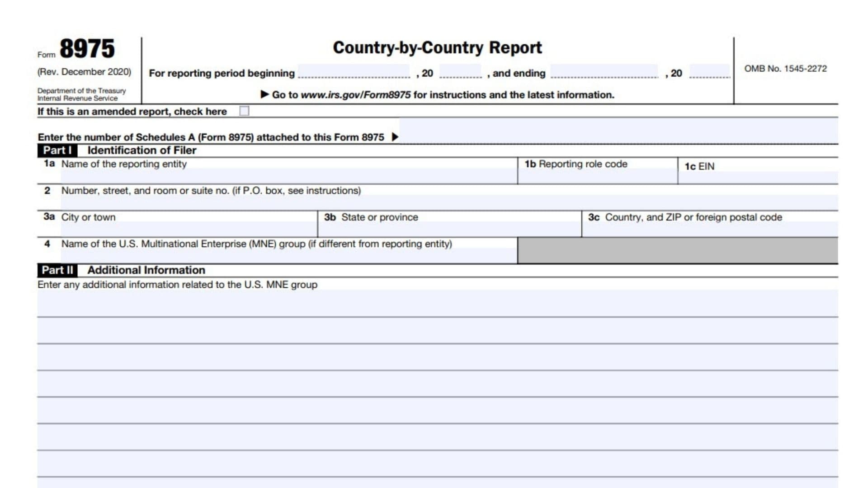Click the 1c EIN input field
Screen dimensions: 868x488
(x=758, y=178)
